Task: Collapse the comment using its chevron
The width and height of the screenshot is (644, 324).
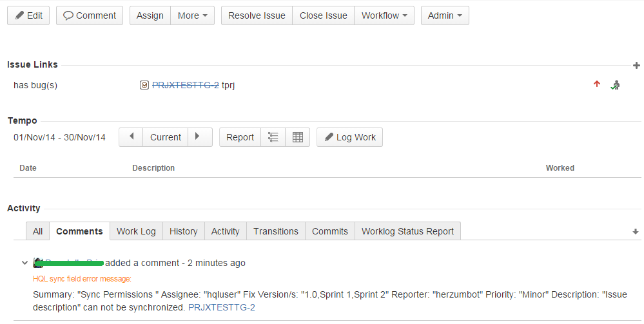Action: [24, 263]
